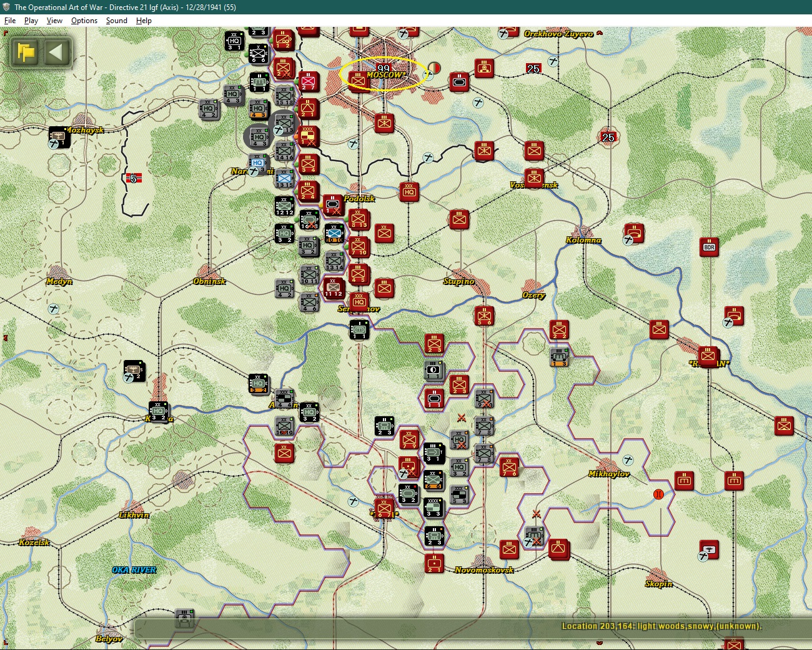Select the black XX HQ unit on Kaluga
812x650 pixels.
158,411
